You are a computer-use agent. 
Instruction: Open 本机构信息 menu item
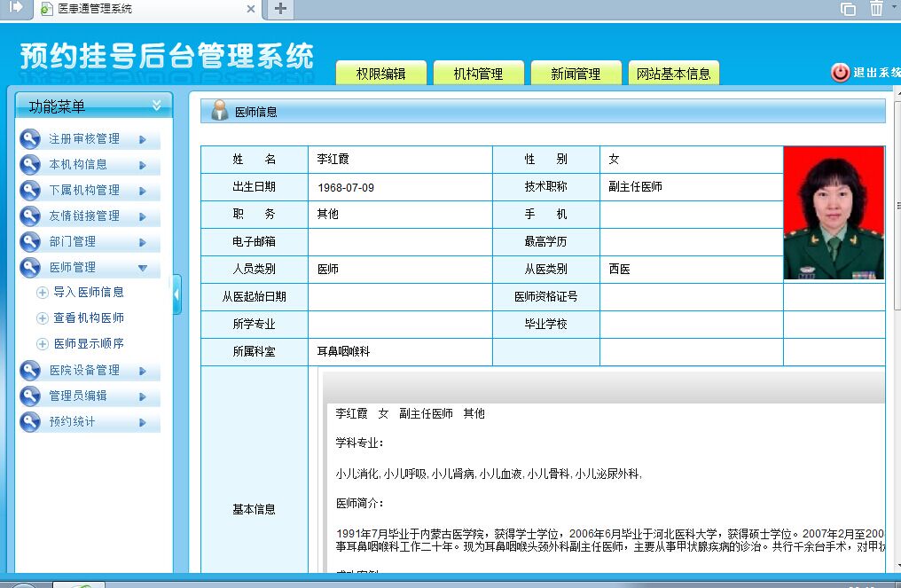click(x=78, y=165)
